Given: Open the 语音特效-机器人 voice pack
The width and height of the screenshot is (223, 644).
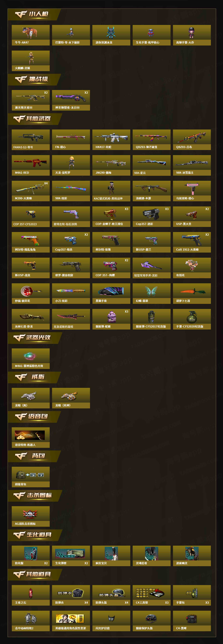Looking at the screenshot, I should point(31,437).
